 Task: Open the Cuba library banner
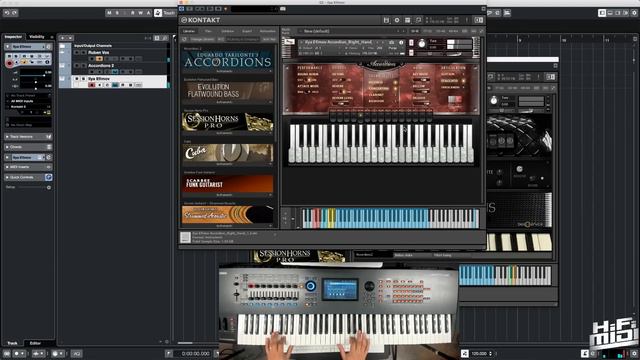(227, 153)
